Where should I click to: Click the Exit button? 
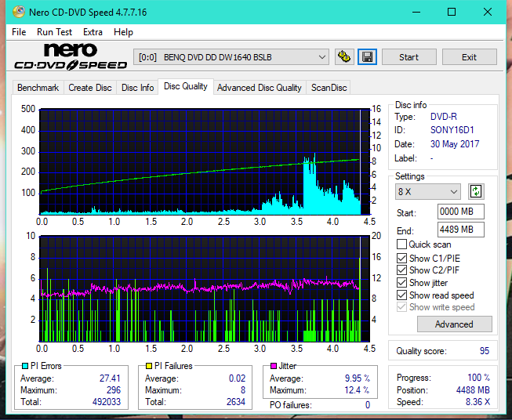pos(469,57)
